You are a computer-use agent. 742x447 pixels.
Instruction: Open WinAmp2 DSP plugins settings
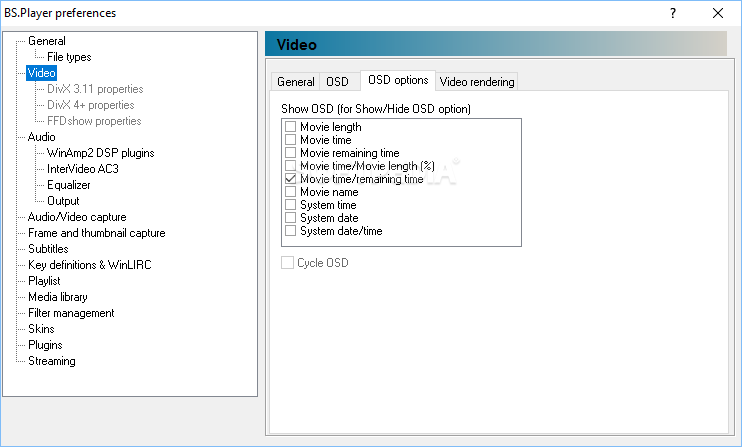pyautogui.click(x=101, y=153)
